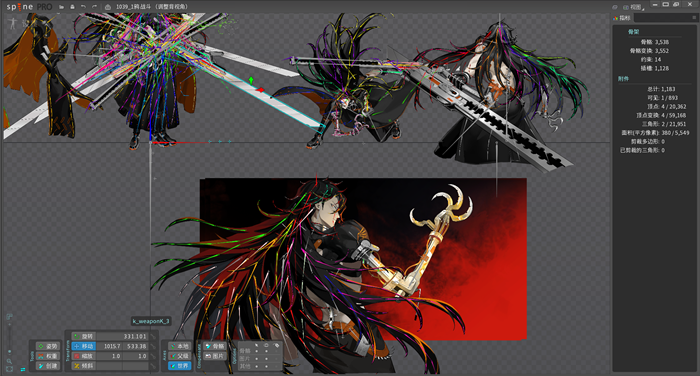Toggle Bones (骨骼) compensation
The image size is (700, 376).
(214, 346)
